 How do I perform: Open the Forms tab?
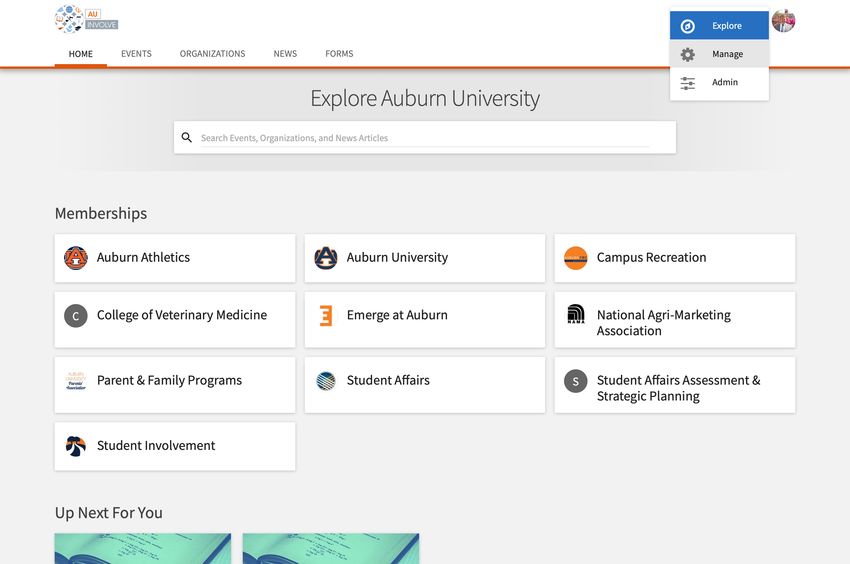(339, 54)
